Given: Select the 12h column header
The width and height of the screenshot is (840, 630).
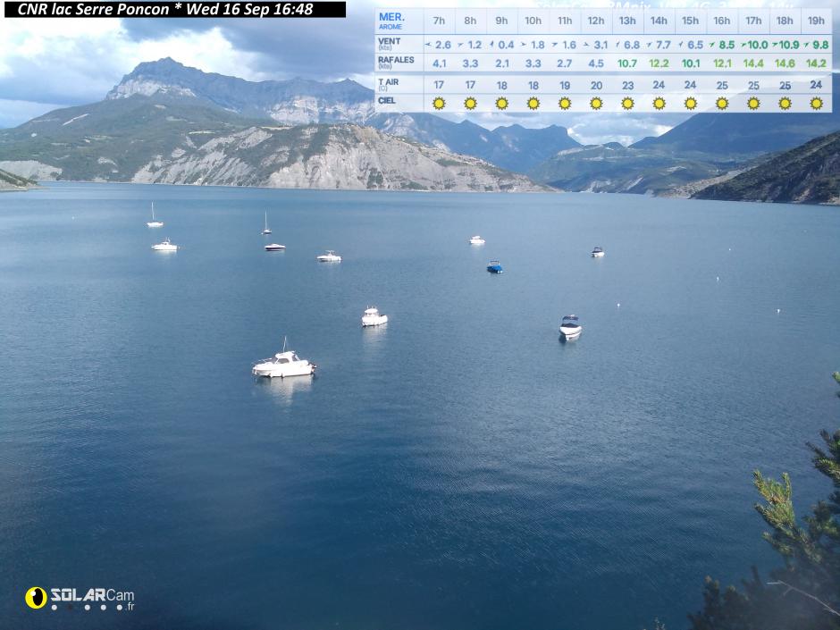Looking at the screenshot, I should (x=596, y=21).
